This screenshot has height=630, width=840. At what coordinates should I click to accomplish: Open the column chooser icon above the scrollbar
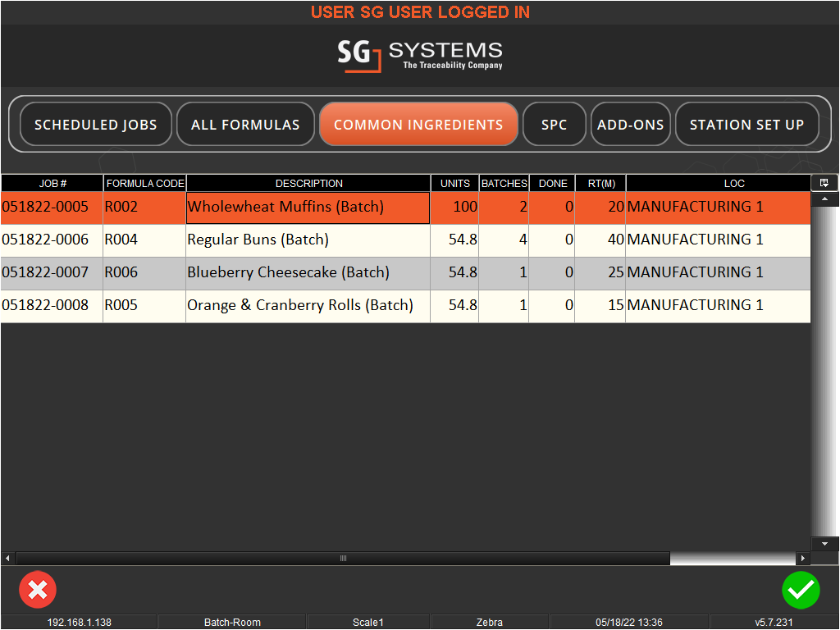(824, 182)
